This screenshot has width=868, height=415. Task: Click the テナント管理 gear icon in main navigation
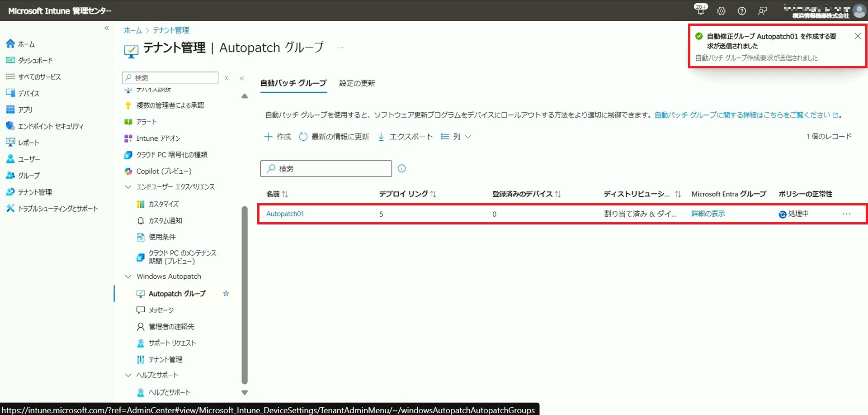[10, 192]
